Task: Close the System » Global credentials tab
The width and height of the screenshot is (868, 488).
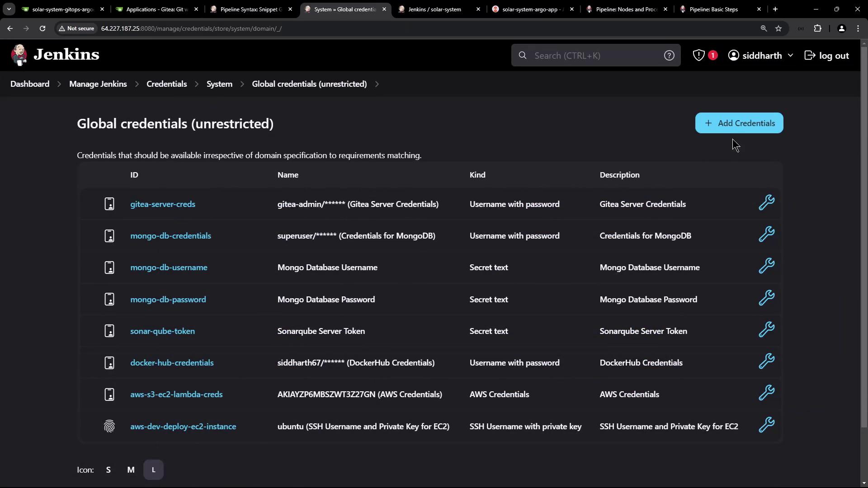Action: pos(384,9)
